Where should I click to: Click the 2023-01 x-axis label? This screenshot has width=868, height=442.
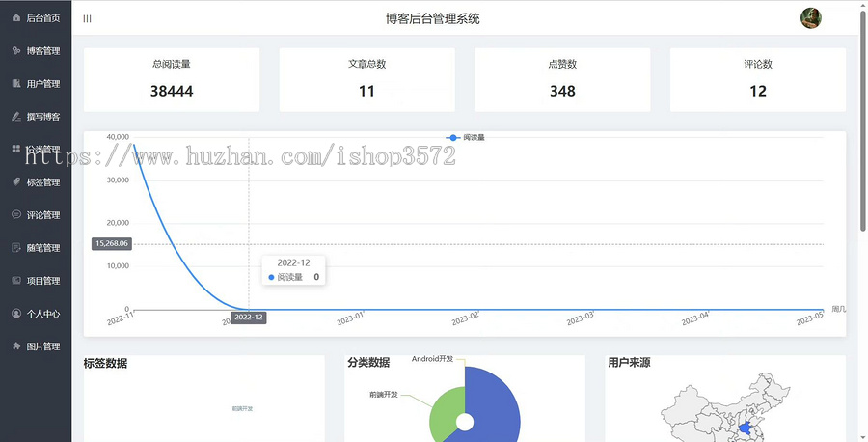[x=350, y=318]
